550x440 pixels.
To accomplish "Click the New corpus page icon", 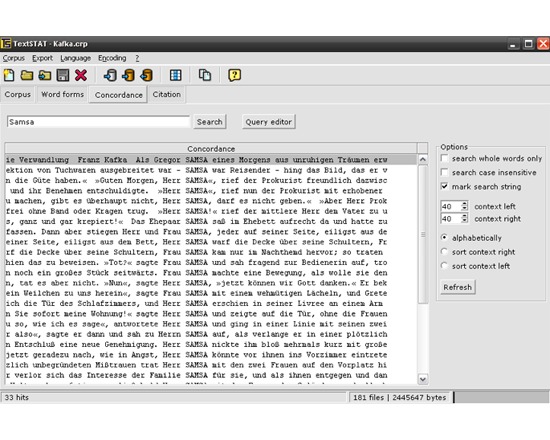I will point(9,75).
